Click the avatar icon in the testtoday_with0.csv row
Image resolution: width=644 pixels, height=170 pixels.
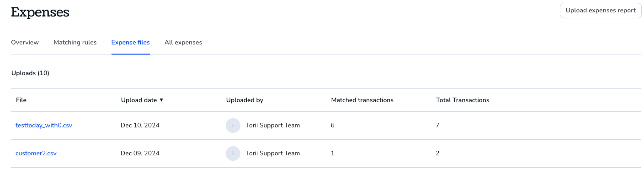pos(233,126)
